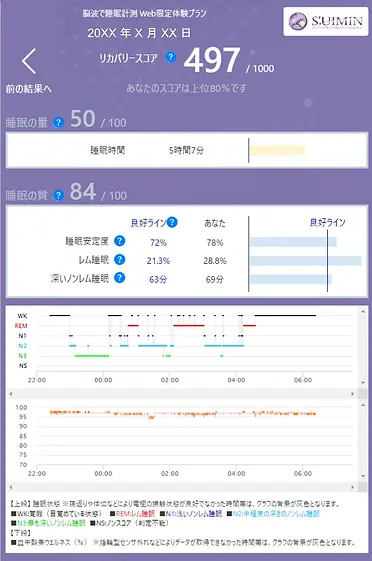The image size is (372, 561).
Task: Click the long red REM segment
Action: click(189, 326)
